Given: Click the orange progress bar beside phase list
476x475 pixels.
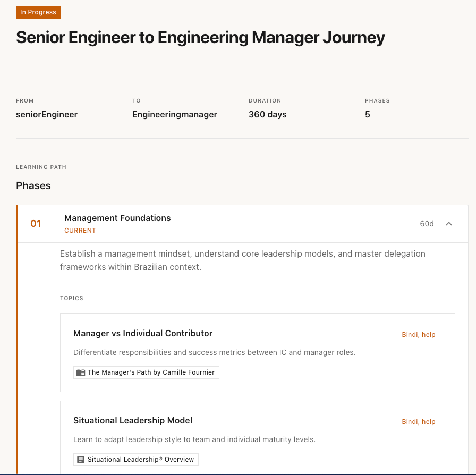Looking at the screenshot, I should pyautogui.click(x=18, y=319).
